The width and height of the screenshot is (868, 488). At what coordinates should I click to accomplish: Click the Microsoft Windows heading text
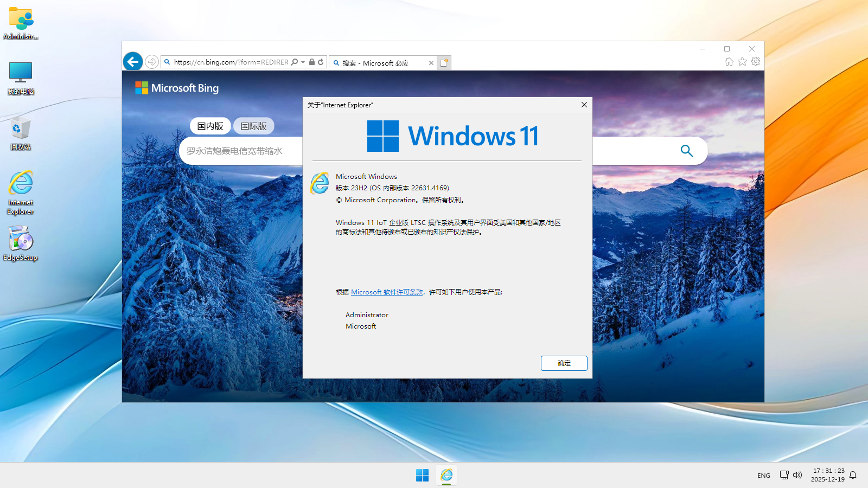[366, 176]
